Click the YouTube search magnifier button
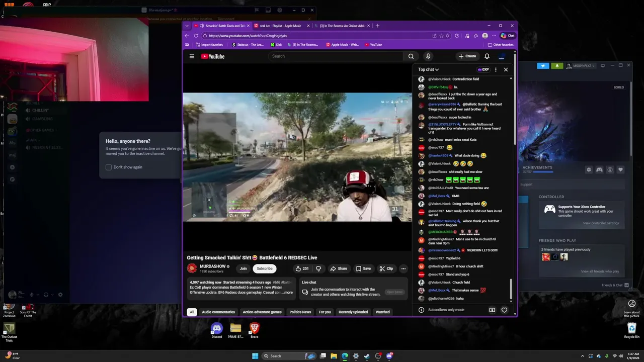Screen dimensions: 644x362 tap(411, 56)
